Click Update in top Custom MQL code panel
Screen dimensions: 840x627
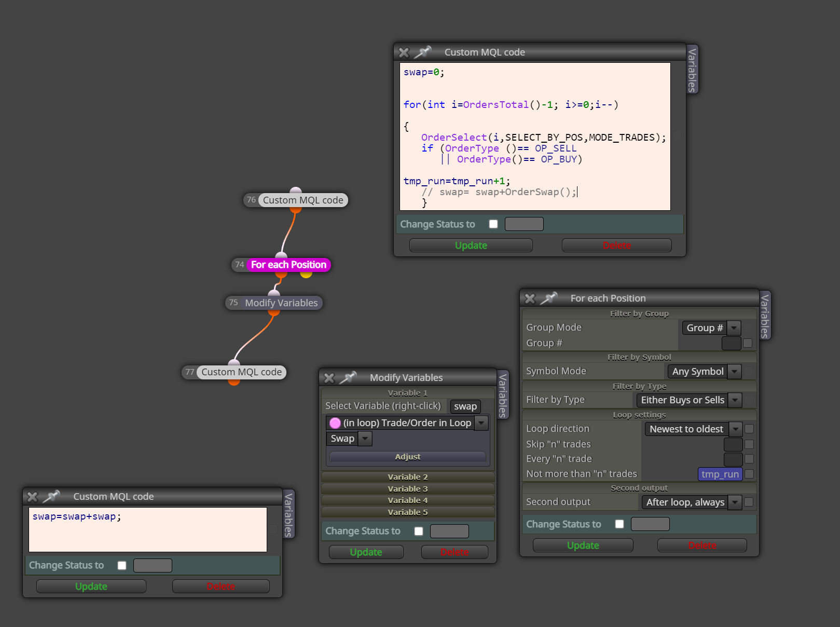[471, 245]
